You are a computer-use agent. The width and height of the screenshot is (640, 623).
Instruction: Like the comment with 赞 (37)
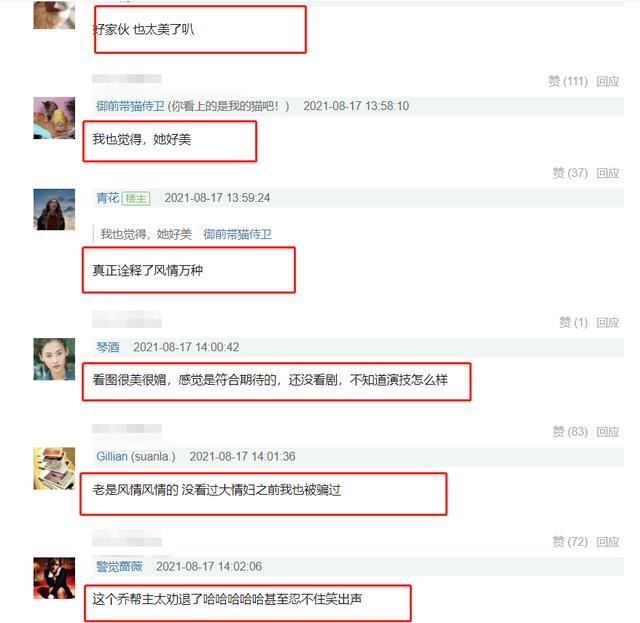click(x=570, y=173)
